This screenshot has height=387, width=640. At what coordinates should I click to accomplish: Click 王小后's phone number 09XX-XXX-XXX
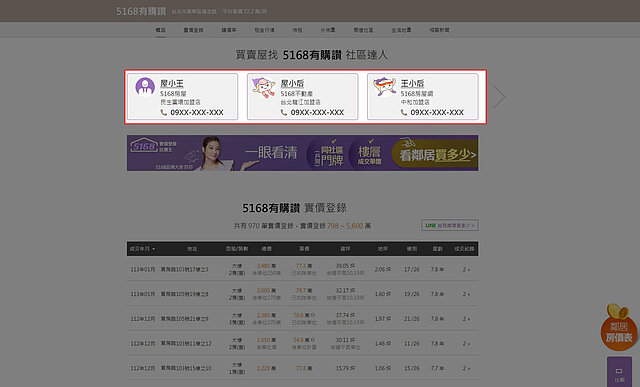437,112
